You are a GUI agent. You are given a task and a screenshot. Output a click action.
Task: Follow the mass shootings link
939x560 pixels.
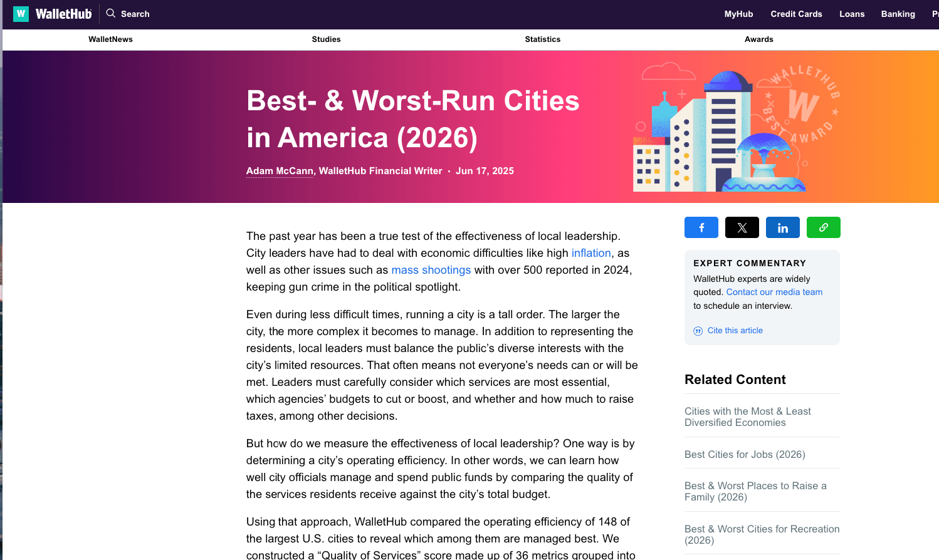tap(431, 269)
